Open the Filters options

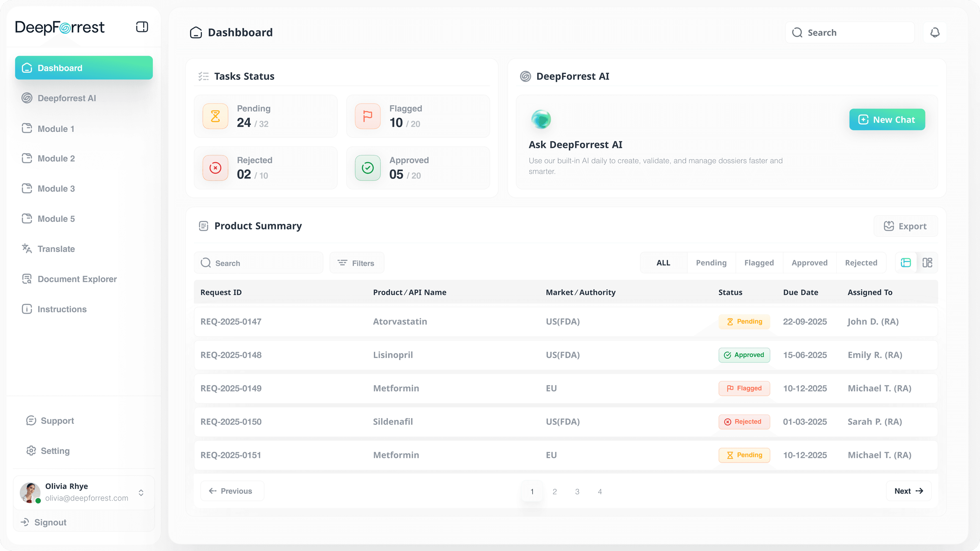tap(356, 263)
